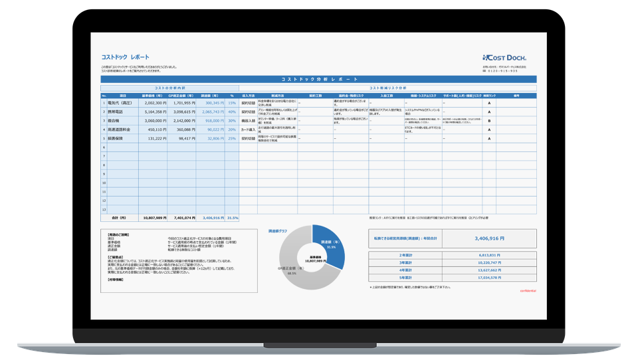Click the 300,345 円 savings value
638x364 pixels.
tap(210, 103)
